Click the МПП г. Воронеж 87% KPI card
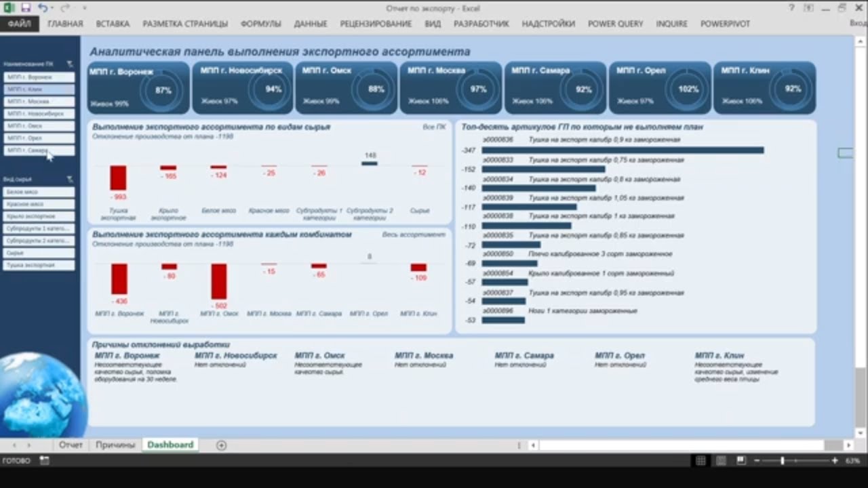868x488 pixels. 138,87
